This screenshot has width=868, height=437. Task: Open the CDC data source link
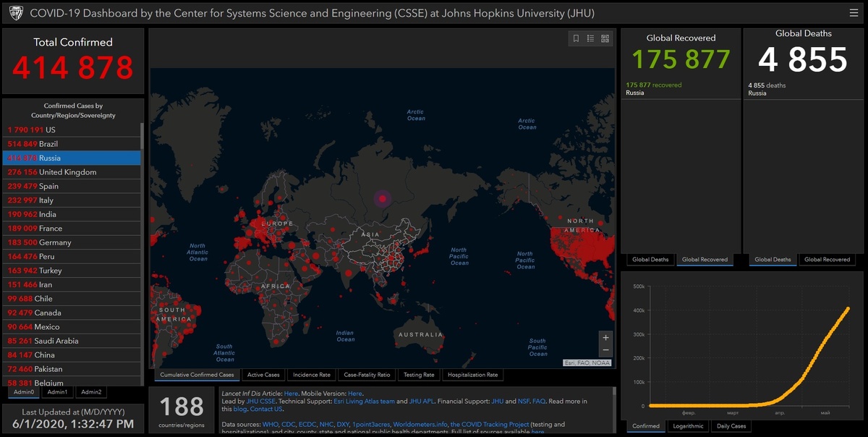click(288, 425)
